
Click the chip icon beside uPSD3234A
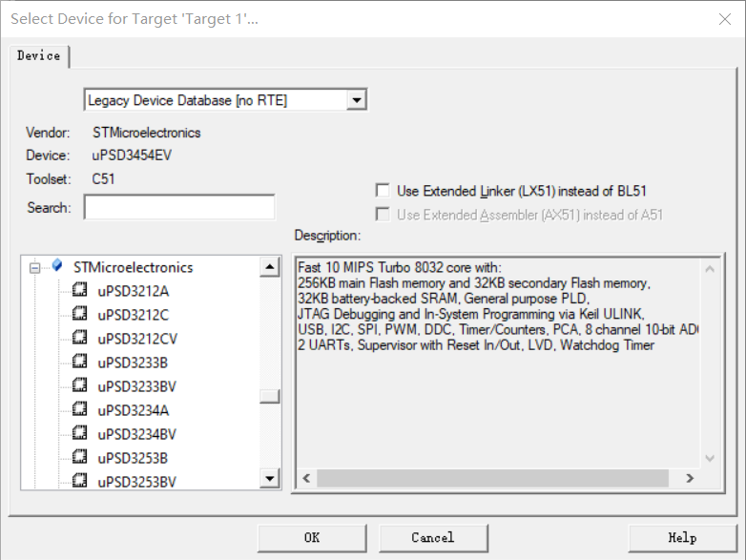pyautogui.click(x=80, y=408)
